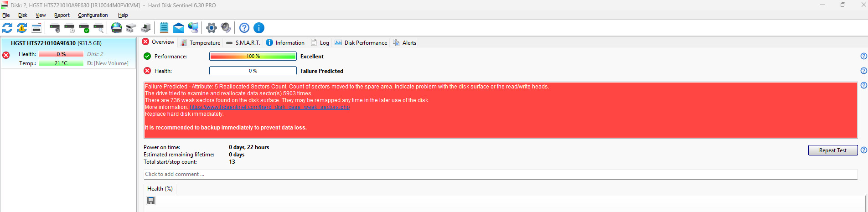
Task: Open the Report menu
Action: 62,15
